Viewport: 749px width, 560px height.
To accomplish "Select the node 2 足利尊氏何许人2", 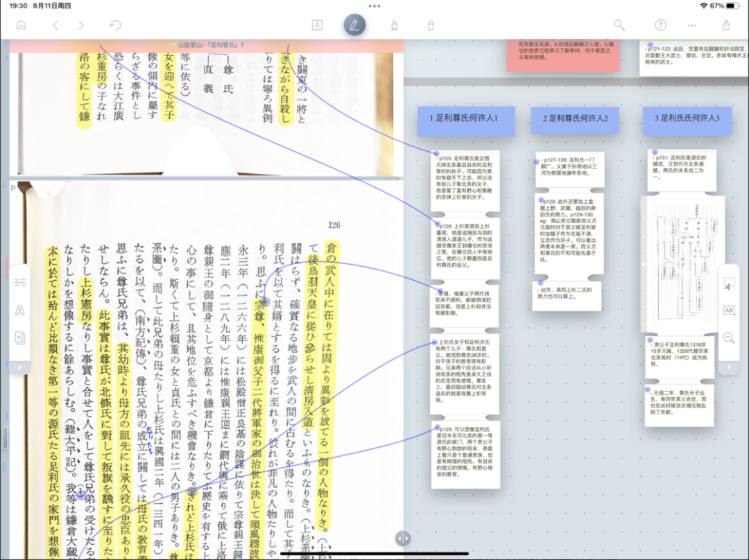I will [x=575, y=119].
